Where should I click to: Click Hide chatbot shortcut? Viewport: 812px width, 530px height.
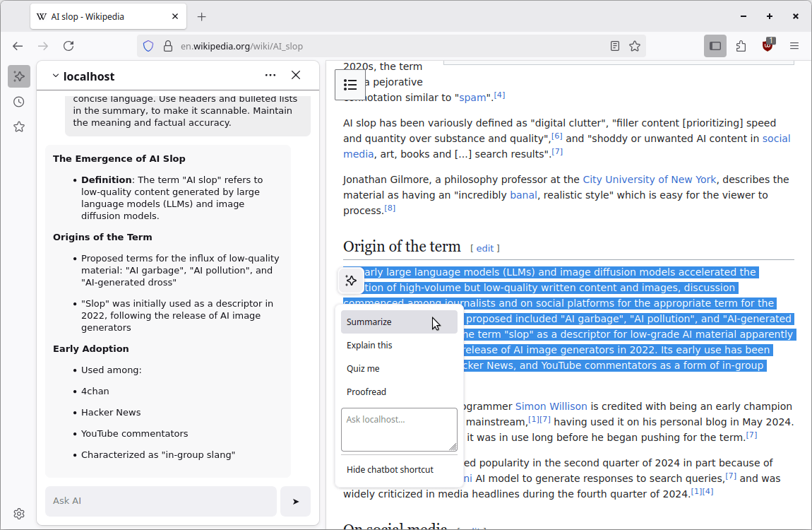point(390,470)
